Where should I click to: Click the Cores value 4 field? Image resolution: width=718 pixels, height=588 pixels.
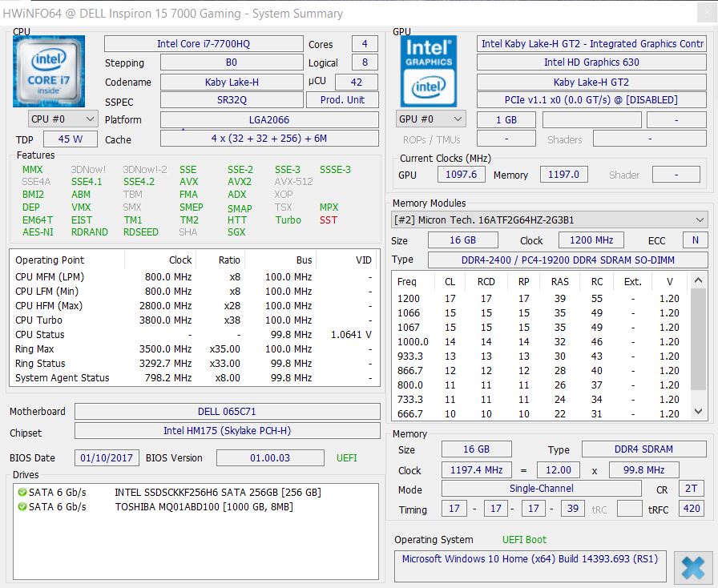pos(365,44)
